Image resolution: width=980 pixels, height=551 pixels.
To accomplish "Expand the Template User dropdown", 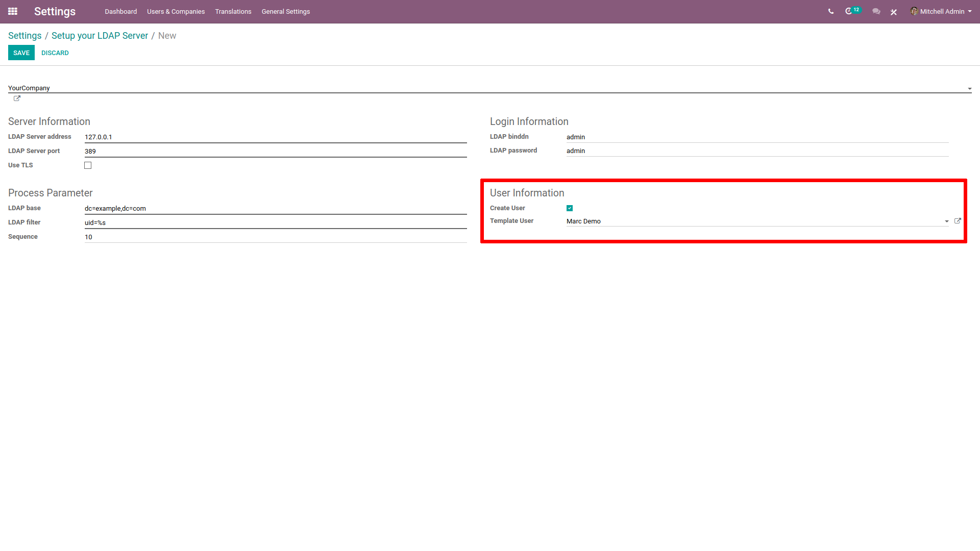I will point(946,221).
